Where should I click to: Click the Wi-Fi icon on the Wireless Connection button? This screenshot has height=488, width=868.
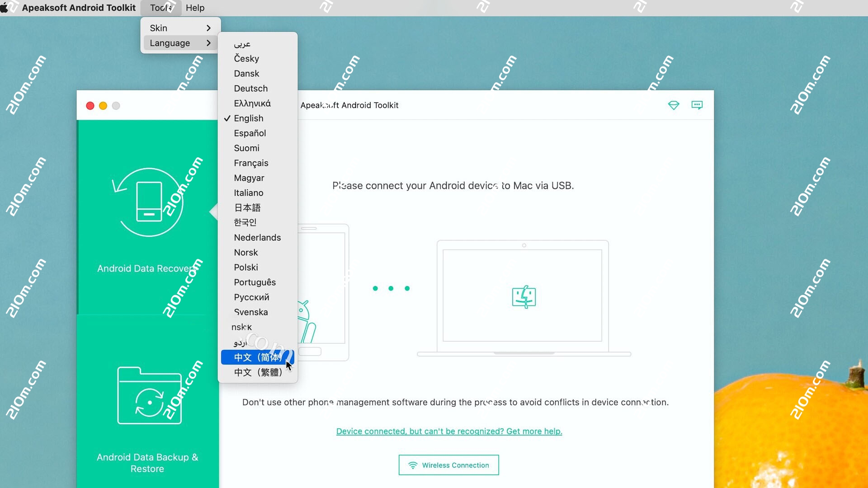click(x=413, y=465)
